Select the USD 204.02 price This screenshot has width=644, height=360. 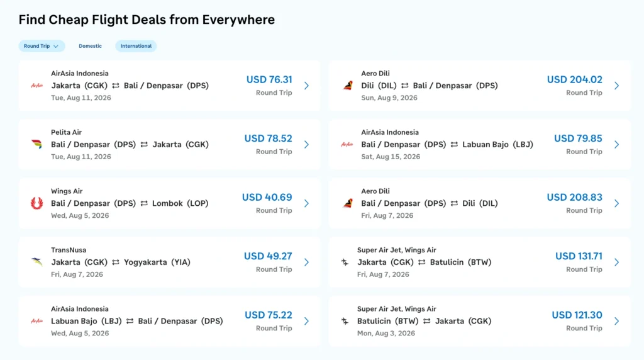coord(575,79)
